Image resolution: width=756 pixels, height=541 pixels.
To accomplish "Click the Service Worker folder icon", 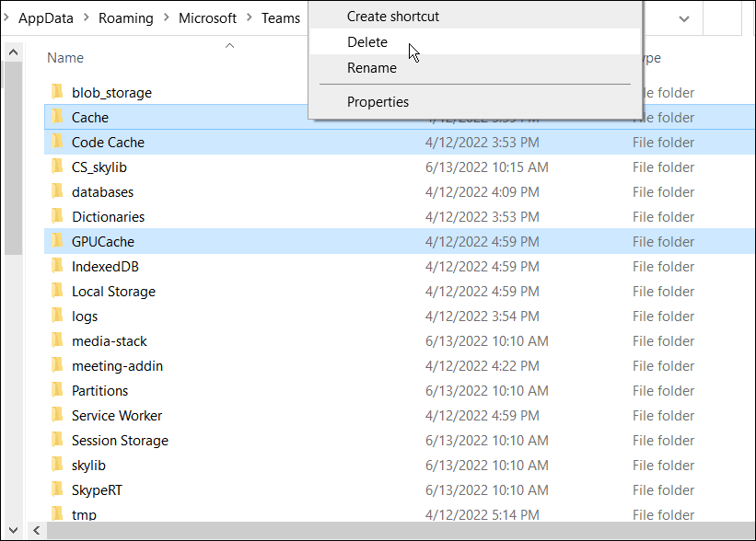I will point(57,414).
